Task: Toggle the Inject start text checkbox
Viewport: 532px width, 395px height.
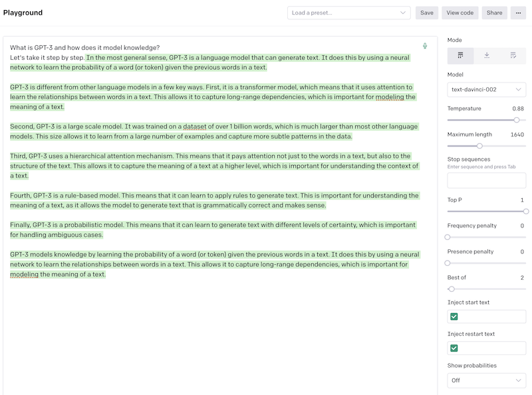Action: point(454,317)
